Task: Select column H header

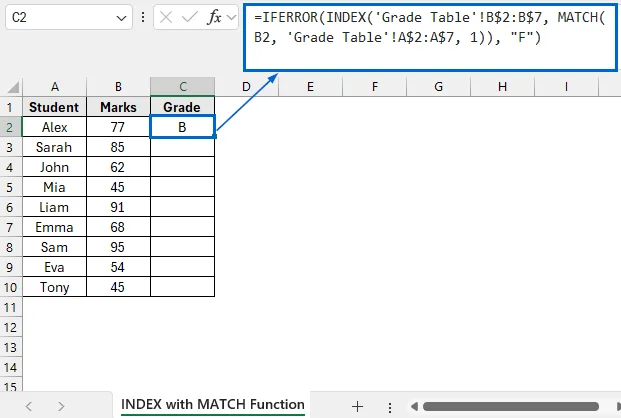Action: click(503, 87)
